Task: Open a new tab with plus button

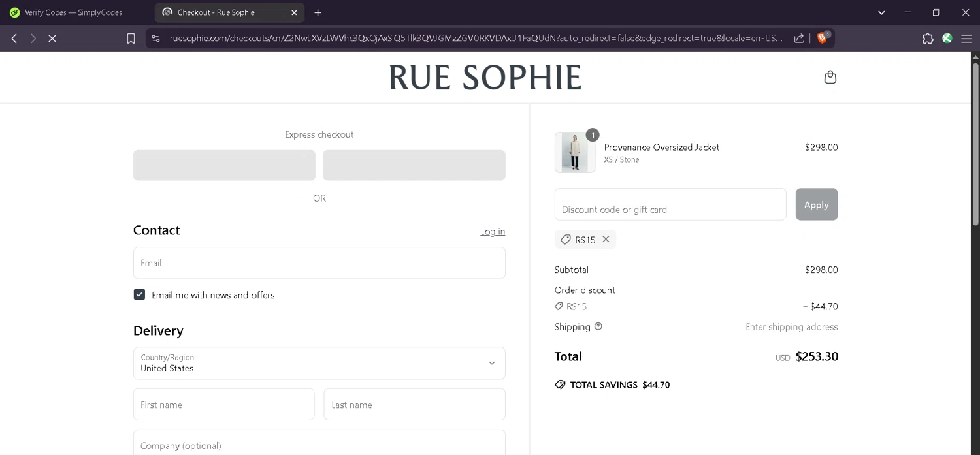Action: pyautogui.click(x=318, y=12)
